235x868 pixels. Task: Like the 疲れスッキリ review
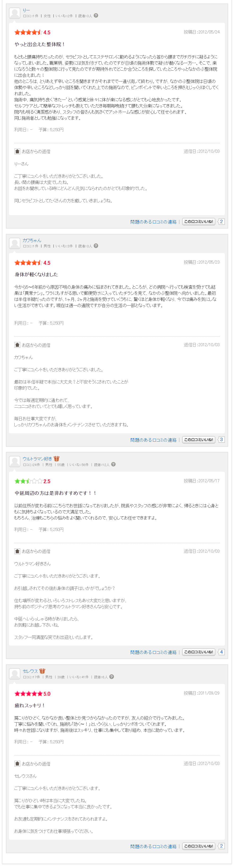[x=198, y=846]
